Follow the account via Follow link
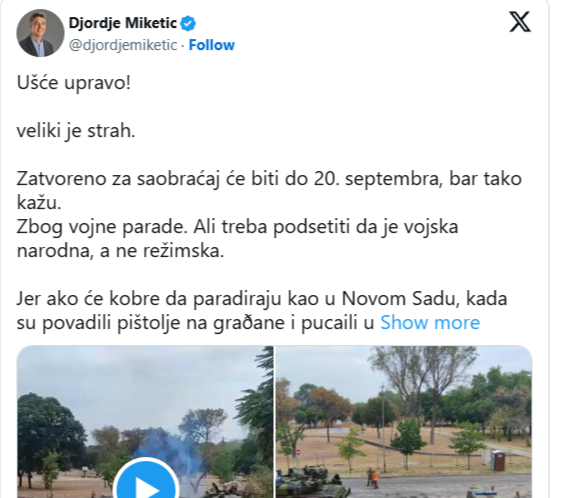This screenshot has width=573, height=498. click(212, 45)
